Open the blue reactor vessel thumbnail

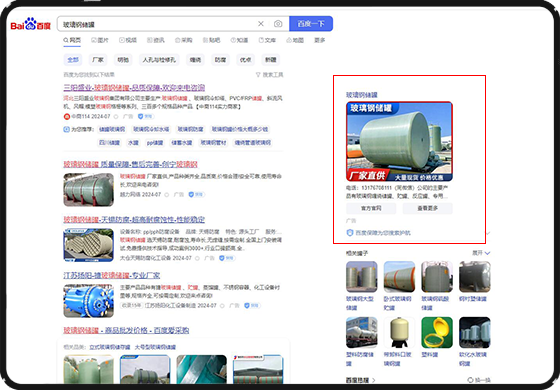89,301
